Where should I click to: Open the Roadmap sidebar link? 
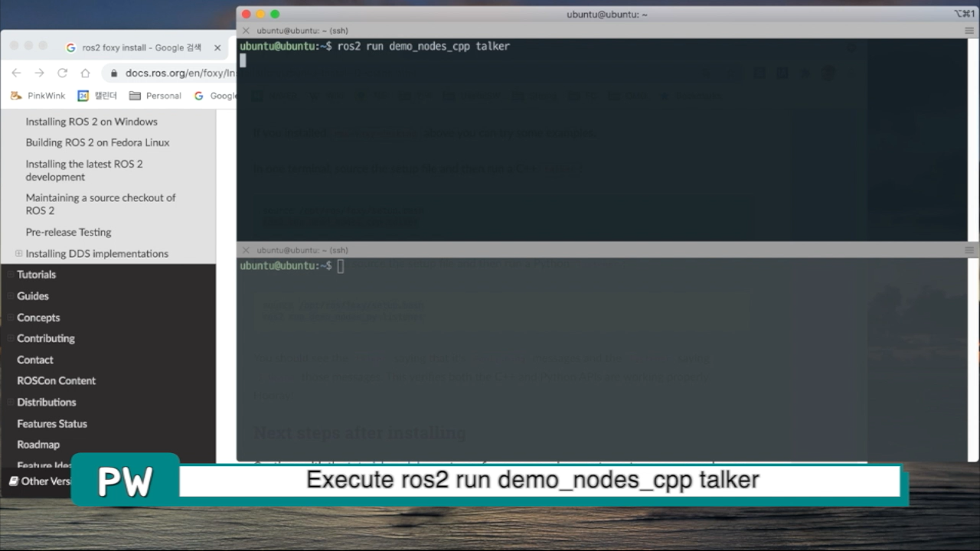click(38, 444)
